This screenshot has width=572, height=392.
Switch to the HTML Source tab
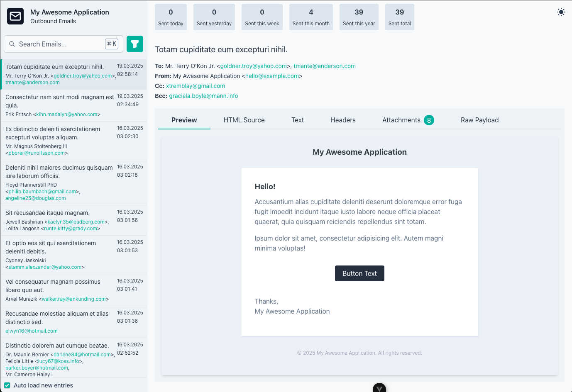(x=244, y=120)
